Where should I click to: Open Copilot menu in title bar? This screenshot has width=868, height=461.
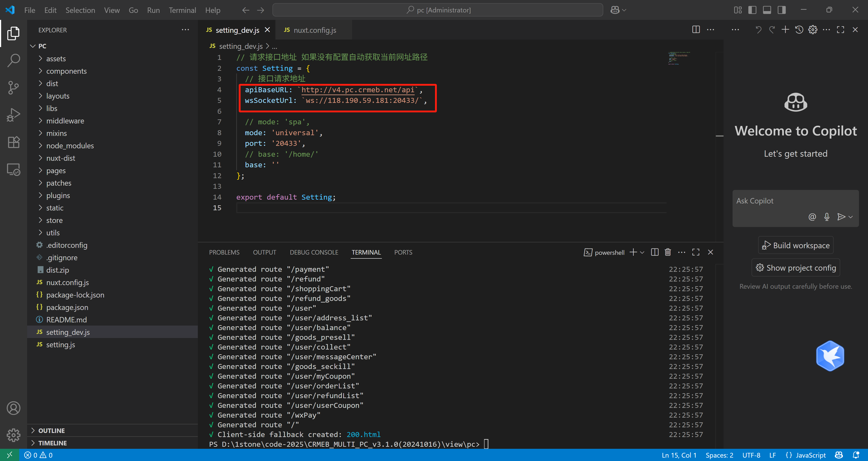point(618,10)
